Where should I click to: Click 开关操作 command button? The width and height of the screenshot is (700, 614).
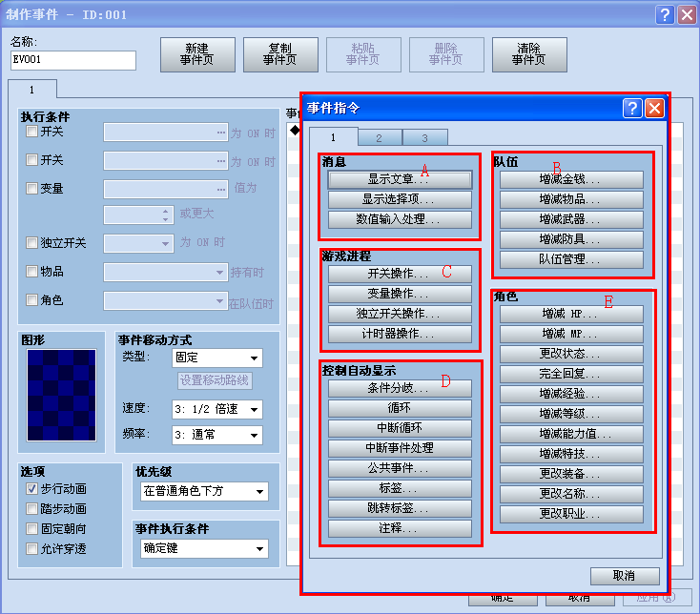[400, 274]
